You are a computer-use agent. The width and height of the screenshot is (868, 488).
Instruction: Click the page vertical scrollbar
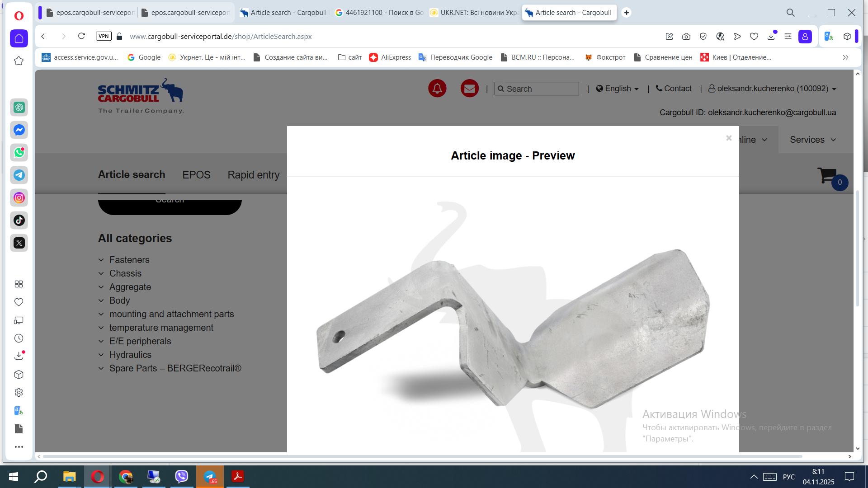point(858,249)
